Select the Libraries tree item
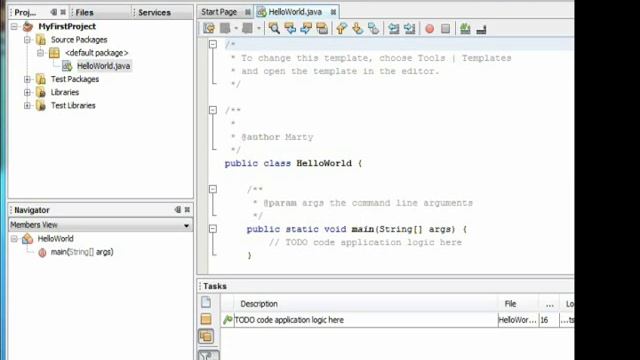This screenshot has height=360, width=640. coord(65,92)
